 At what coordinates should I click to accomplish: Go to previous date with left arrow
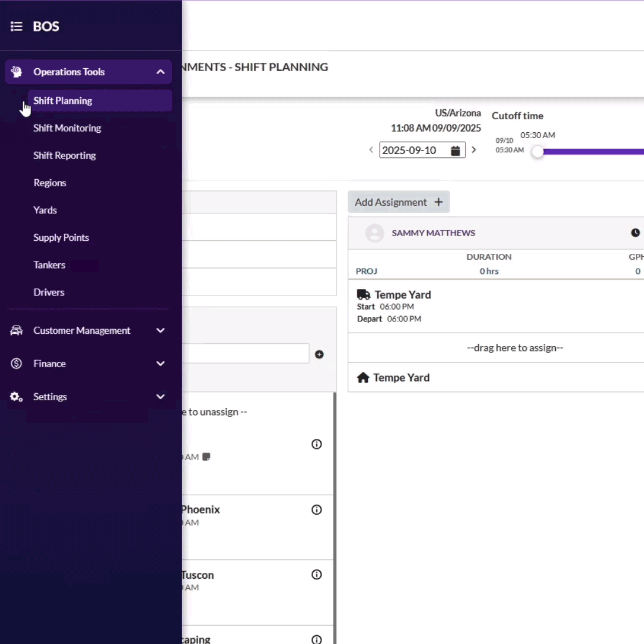click(371, 150)
